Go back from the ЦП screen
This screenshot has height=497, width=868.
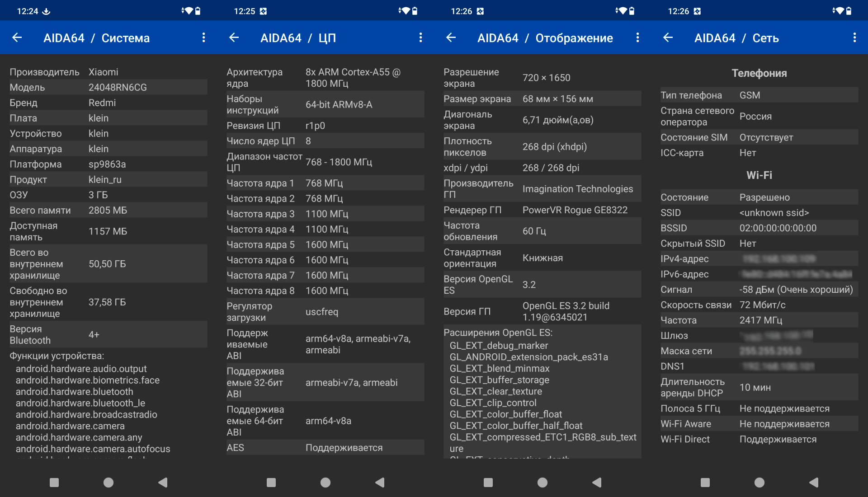[x=234, y=38]
